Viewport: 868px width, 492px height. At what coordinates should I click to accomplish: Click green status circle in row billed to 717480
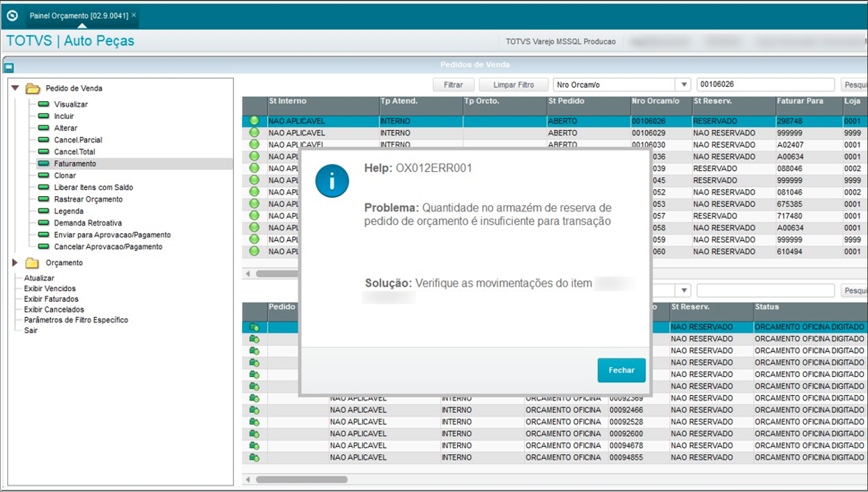point(254,216)
